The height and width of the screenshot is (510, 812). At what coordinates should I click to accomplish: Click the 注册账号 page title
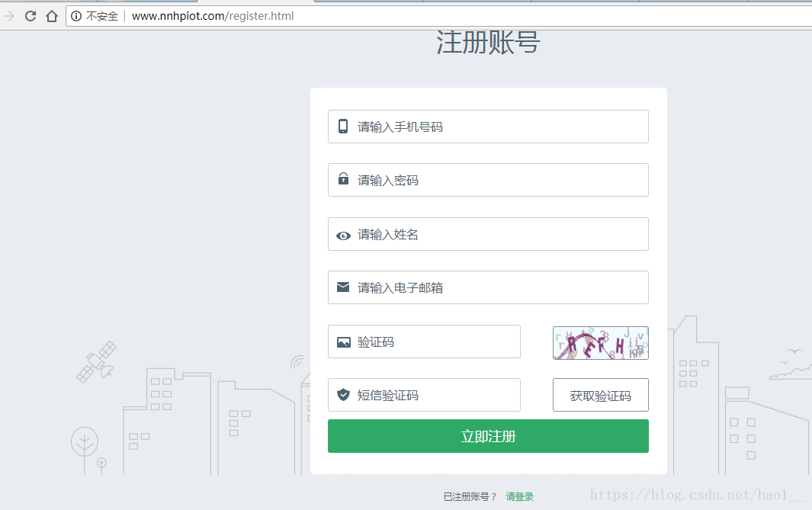tap(487, 43)
